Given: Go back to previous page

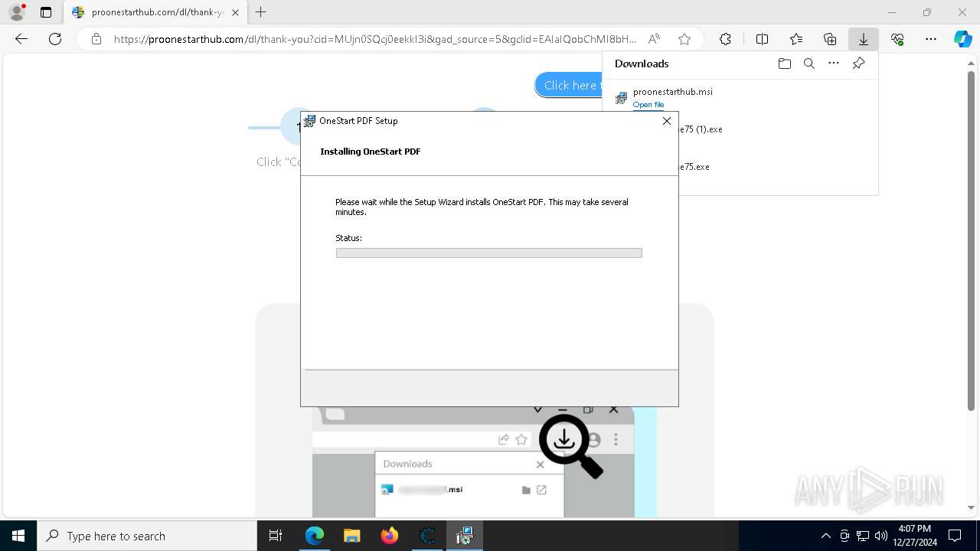Looking at the screenshot, I should pyautogui.click(x=21, y=39).
